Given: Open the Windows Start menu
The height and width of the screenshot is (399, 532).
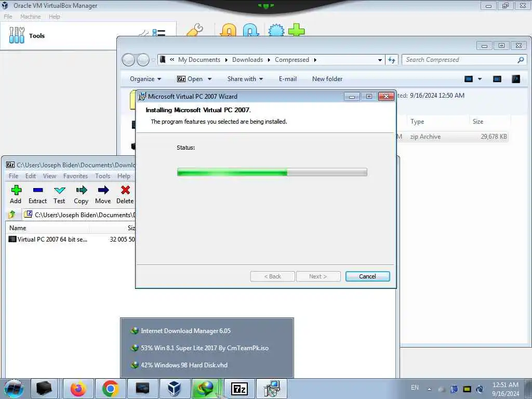Looking at the screenshot, I should (14, 389).
